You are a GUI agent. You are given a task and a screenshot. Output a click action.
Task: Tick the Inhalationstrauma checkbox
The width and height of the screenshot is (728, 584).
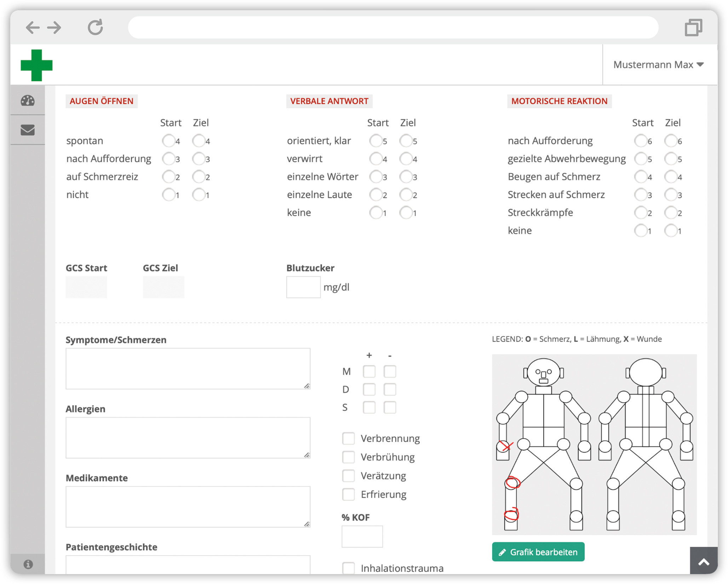[x=348, y=568]
